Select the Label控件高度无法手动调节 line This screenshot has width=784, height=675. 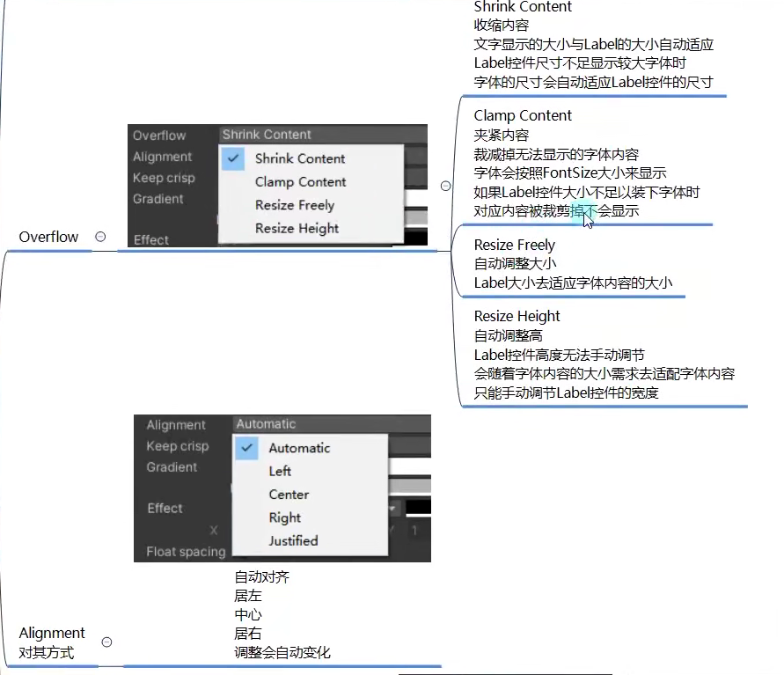point(559,355)
